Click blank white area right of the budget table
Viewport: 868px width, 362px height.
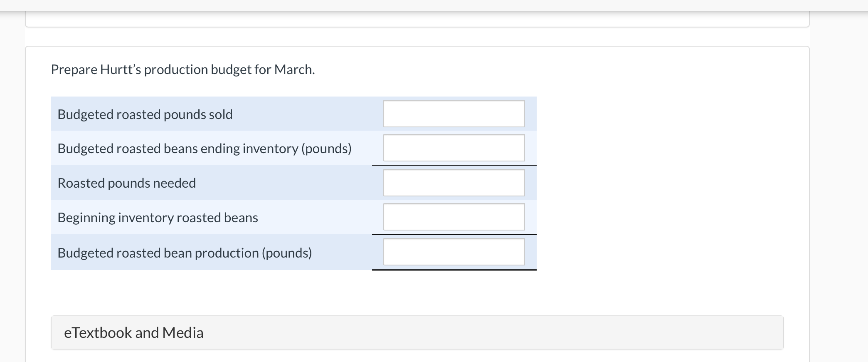(x=665, y=183)
